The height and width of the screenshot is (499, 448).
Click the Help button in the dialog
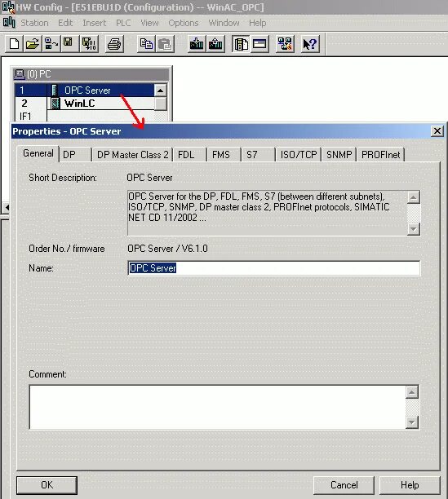coord(410,485)
